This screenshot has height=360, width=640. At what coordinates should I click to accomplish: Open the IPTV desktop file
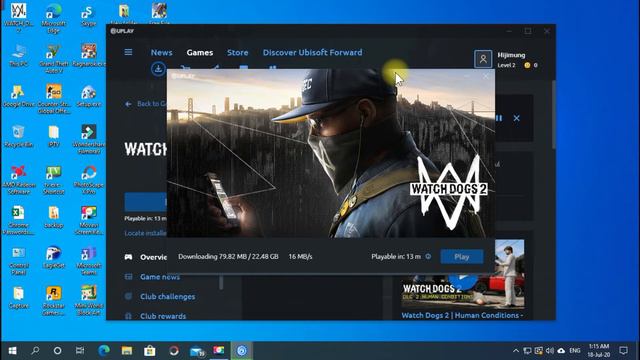tap(53, 136)
